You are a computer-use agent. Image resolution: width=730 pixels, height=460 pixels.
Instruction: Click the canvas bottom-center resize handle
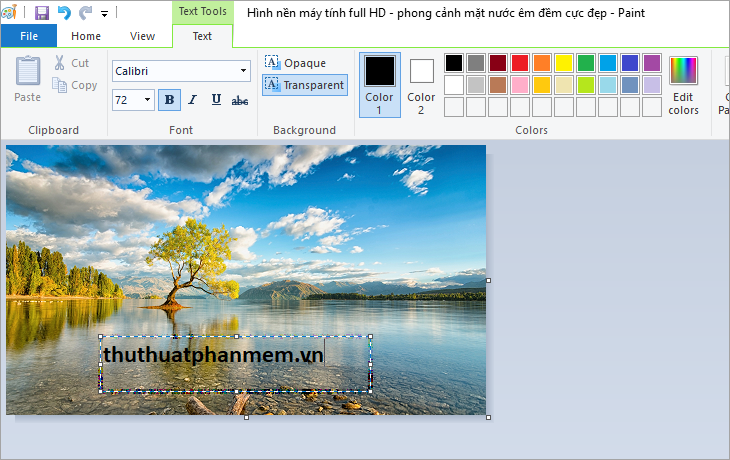[x=246, y=417]
